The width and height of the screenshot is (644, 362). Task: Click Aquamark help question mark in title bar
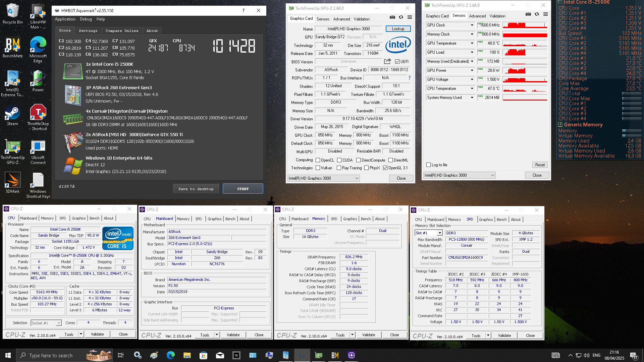pyautogui.click(x=244, y=10)
